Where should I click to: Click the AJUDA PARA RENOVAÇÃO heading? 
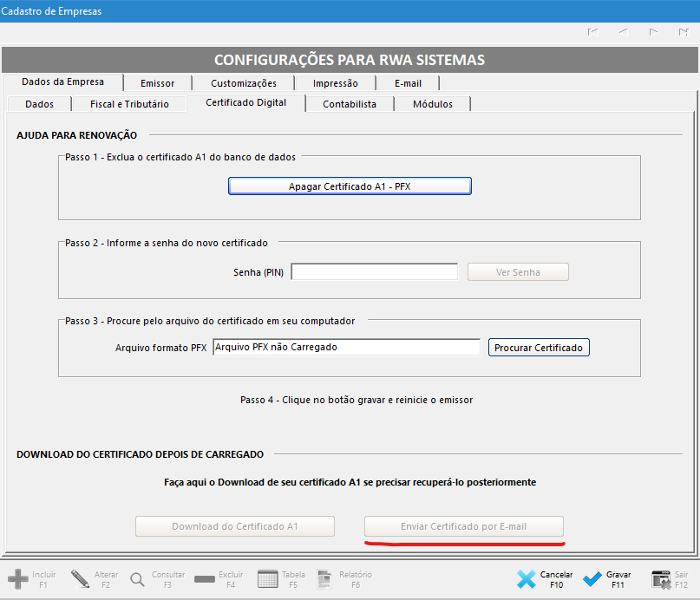tap(77, 135)
